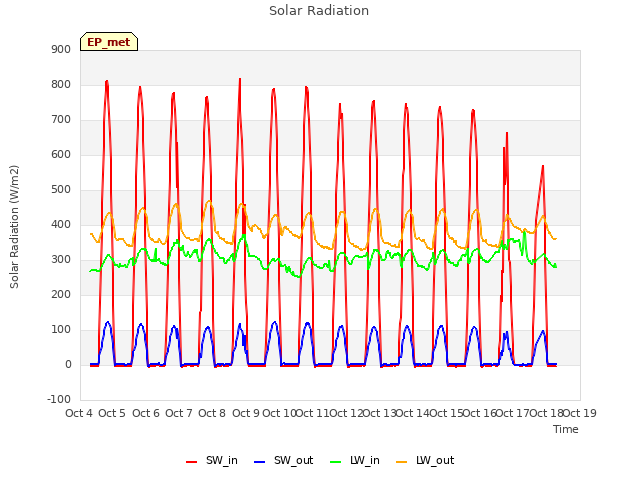640x480 pixels.
Task: Click the 900 y-axis tick label
Action: point(61,49)
